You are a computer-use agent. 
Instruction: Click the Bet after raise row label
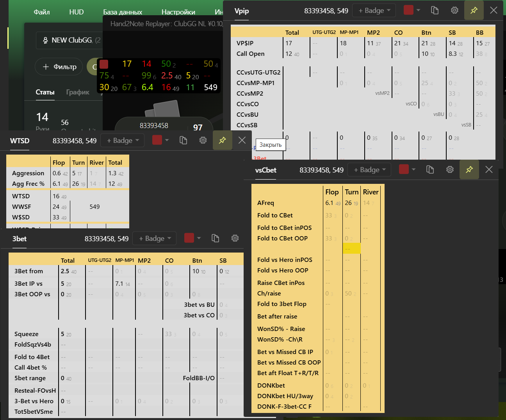277,317
